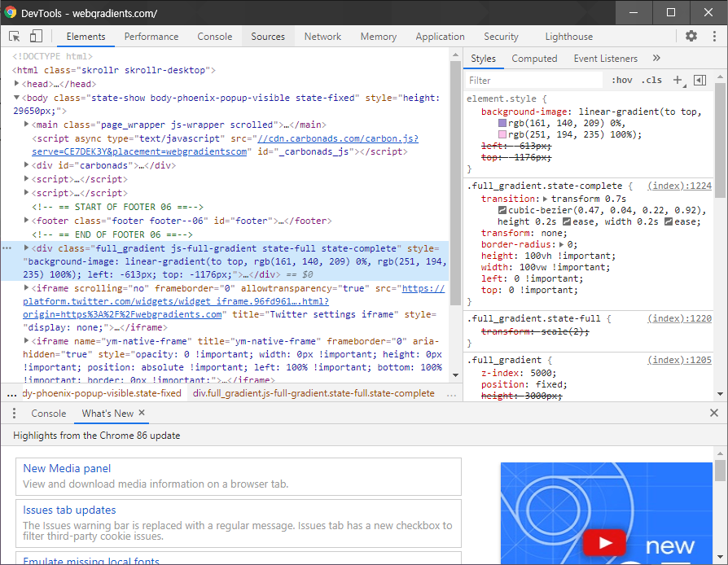The image size is (728, 565).
Task: Toggle the computed styles sidebar icon
Action: tap(699, 81)
